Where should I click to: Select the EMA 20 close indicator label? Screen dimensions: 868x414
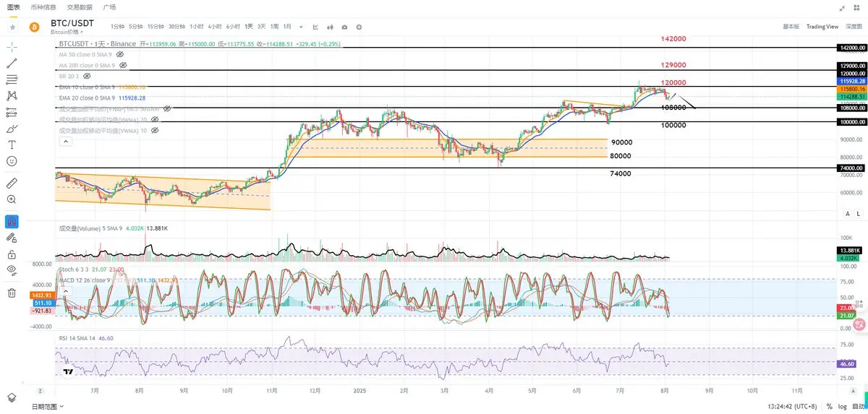point(87,98)
